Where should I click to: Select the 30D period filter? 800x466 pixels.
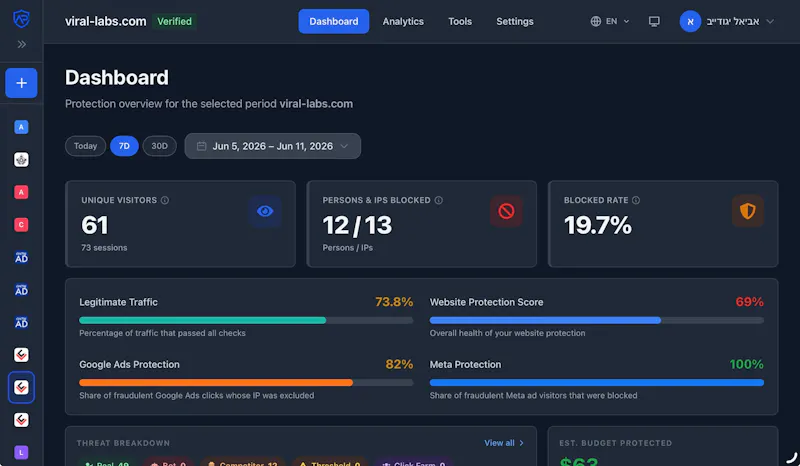(159, 146)
